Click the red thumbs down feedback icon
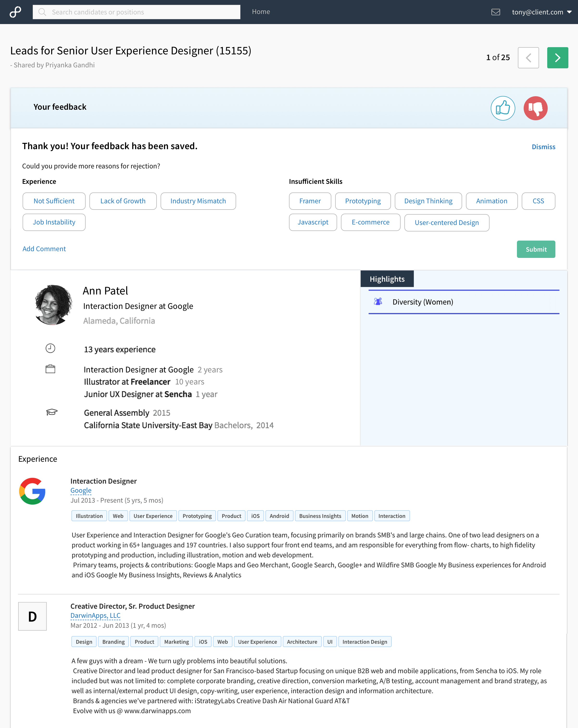Viewport: 578px width, 728px height. click(x=535, y=108)
